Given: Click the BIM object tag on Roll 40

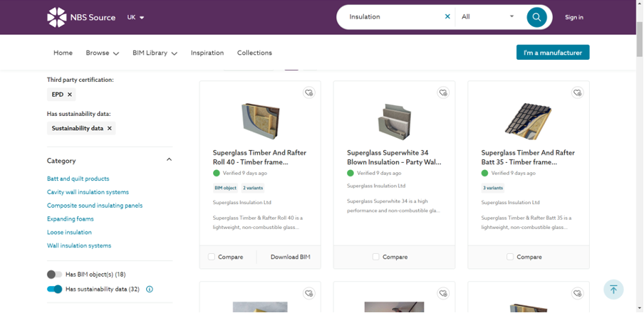Looking at the screenshot, I should pos(226,188).
